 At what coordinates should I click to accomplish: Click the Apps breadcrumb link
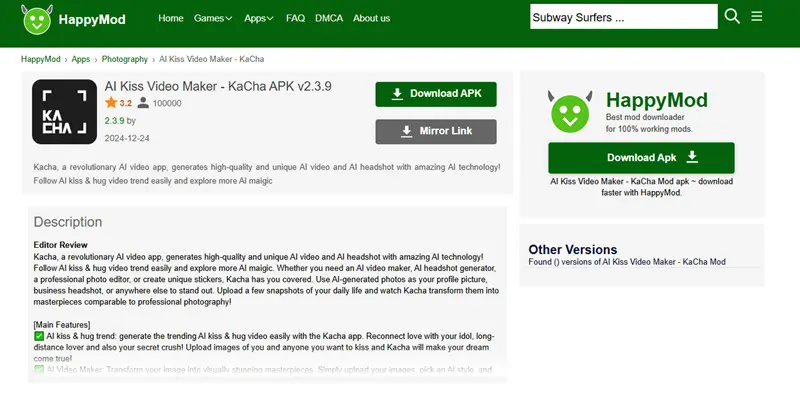[x=81, y=59]
